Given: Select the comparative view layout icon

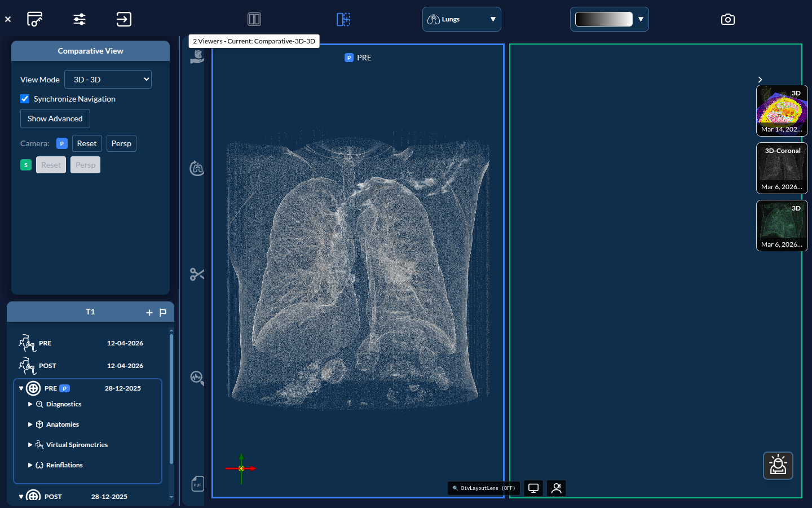Looking at the screenshot, I should (343, 19).
